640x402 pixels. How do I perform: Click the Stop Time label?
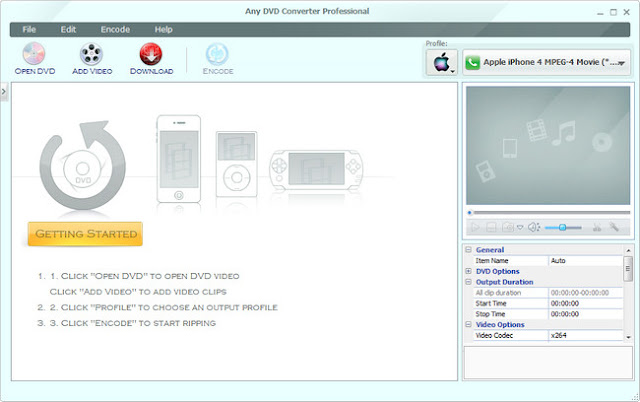[490, 314]
